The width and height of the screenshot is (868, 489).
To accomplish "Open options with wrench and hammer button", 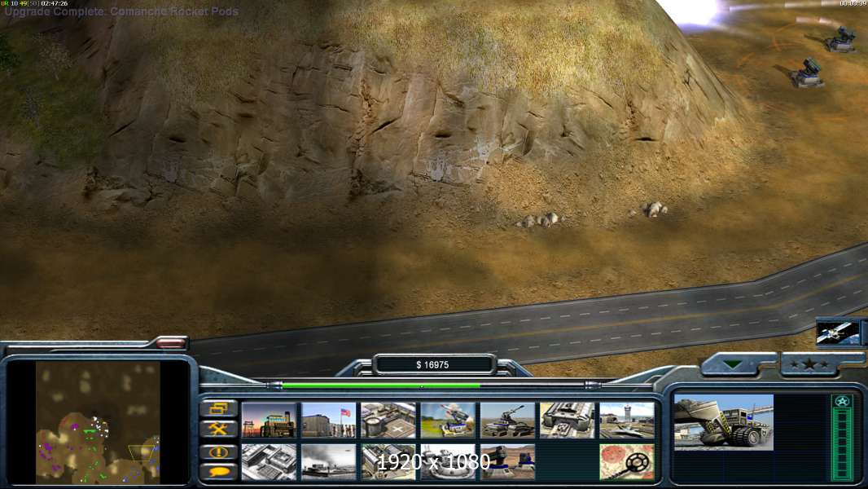I will tap(219, 429).
